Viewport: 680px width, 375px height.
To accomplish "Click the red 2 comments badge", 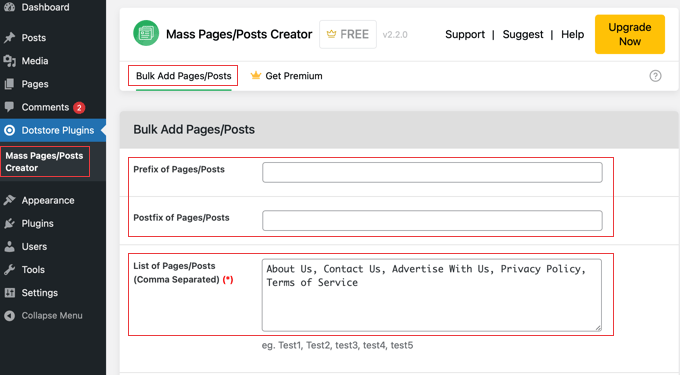I will tap(79, 108).
